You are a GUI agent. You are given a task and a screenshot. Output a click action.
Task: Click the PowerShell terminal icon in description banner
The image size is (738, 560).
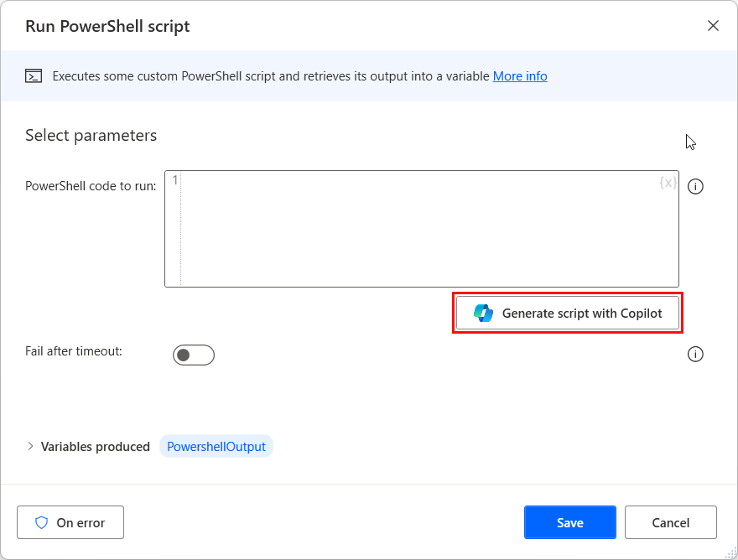click(x=34, y=75)
